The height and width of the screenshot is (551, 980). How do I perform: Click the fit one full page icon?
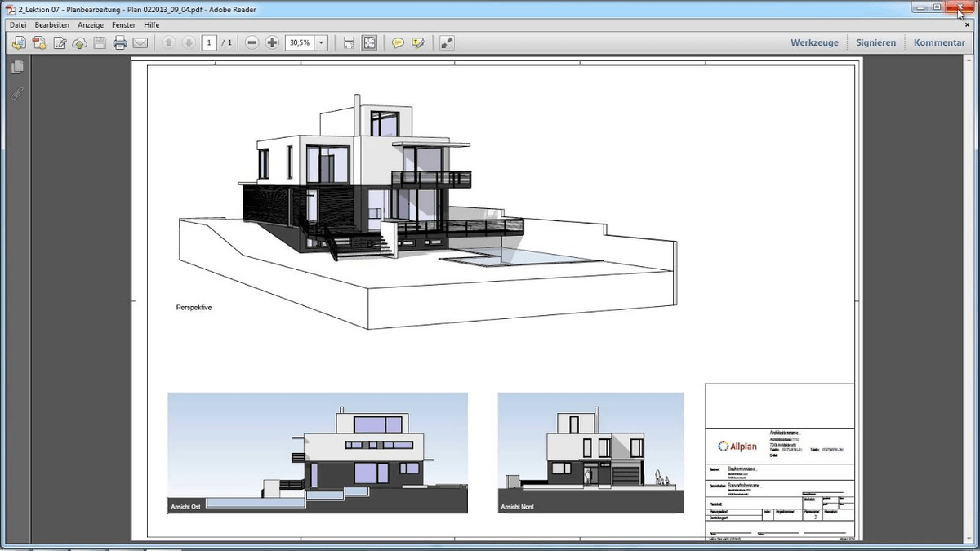[x=369, y=42]
